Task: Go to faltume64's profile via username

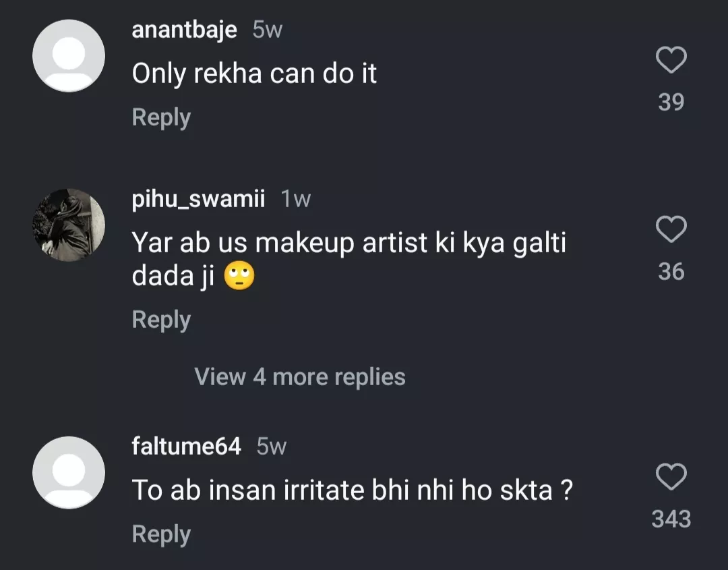Action: (x=186, y=447)
